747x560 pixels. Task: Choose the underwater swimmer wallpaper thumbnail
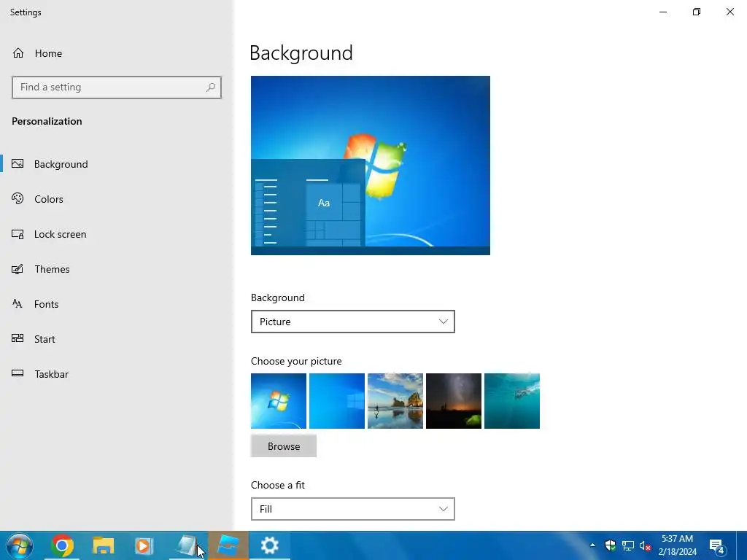point(512,401)
